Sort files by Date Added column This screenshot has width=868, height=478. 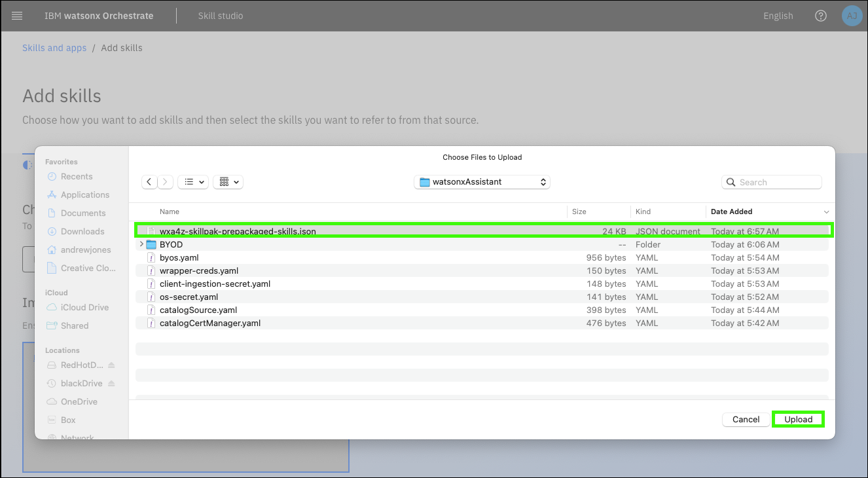click(x=731, y=211)
